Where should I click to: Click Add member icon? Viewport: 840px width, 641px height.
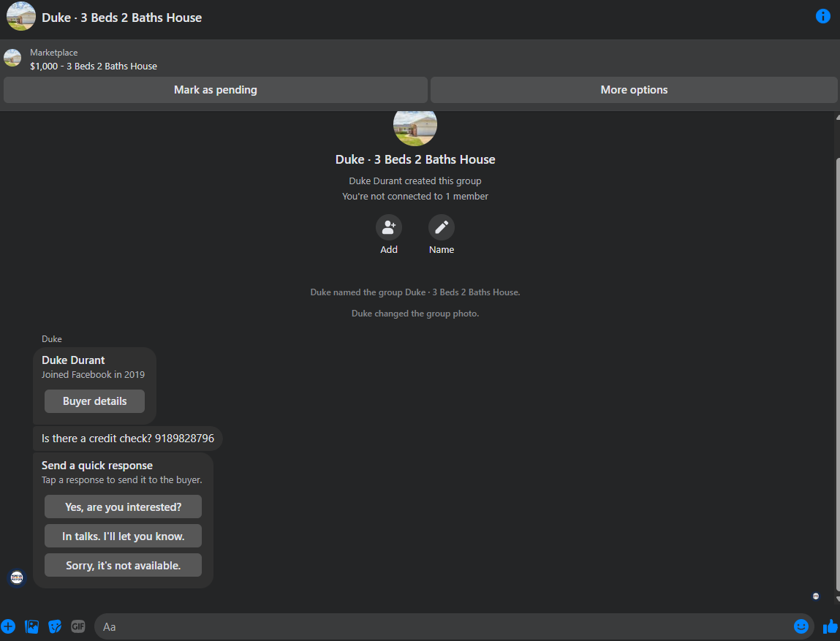point(388,227)
